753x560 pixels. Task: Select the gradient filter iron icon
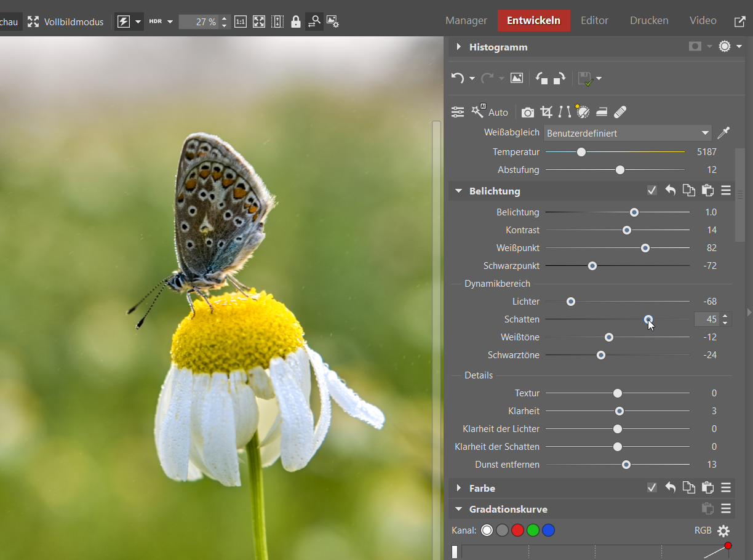(x=602, y=112)
